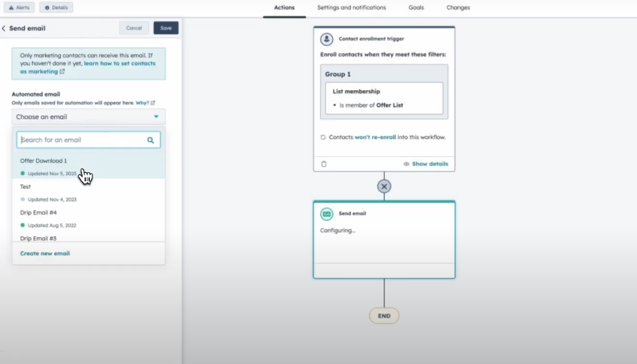This screenshot has width=637, height=364.
Task: Click the Updated Nov 5, 2023 text
Action: tap(52, 173)
